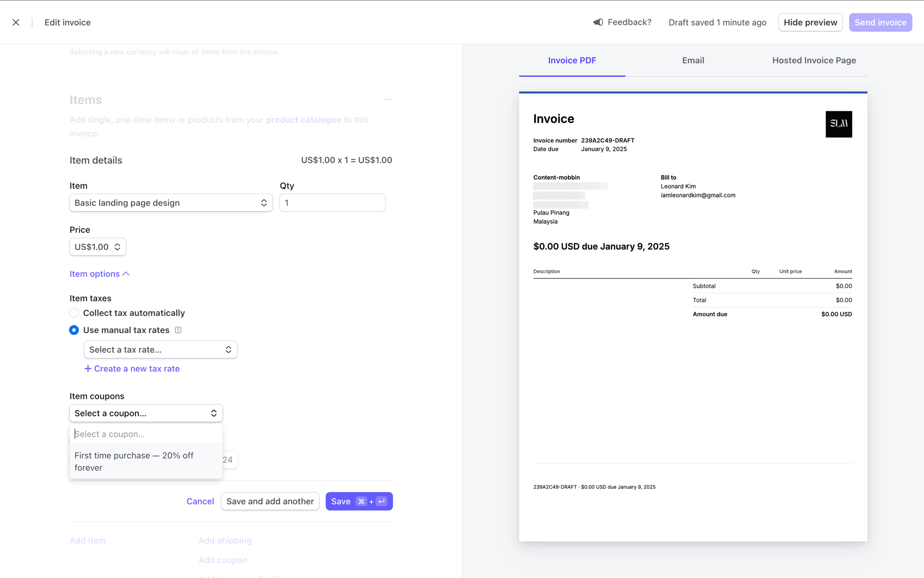Select Collect tax automatically option

[x=74, y=313]
